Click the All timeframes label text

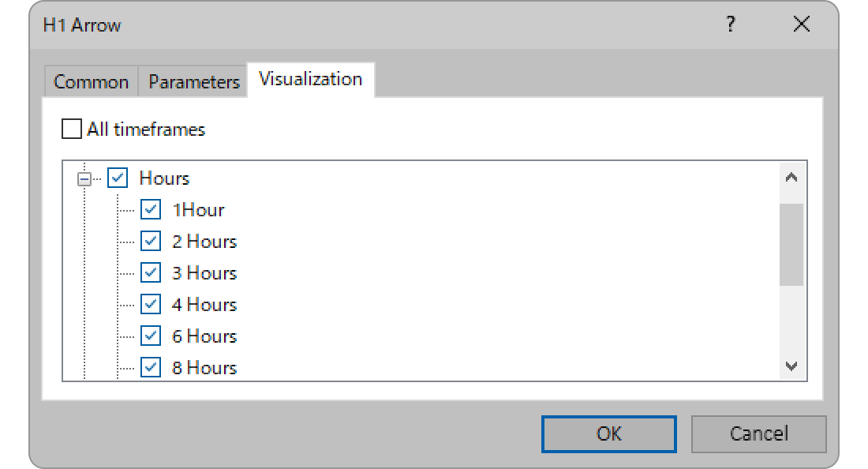coord(146,129)
